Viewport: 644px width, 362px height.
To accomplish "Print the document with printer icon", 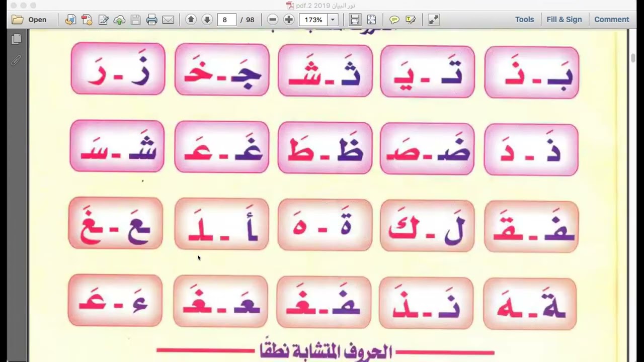I will [x=152, y=20].
